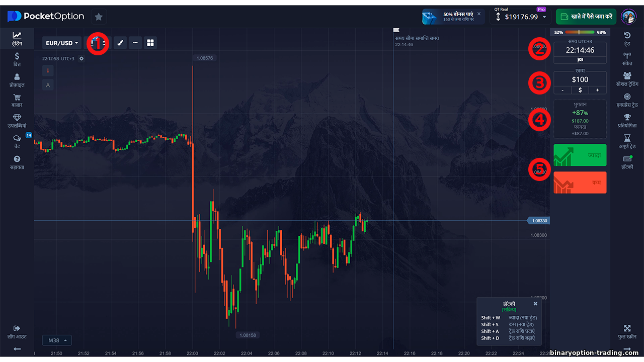The height and width of the screenshot is (362, 644).
Task: Click the 'A' auto-scale chart button
Action: point(48,84)
